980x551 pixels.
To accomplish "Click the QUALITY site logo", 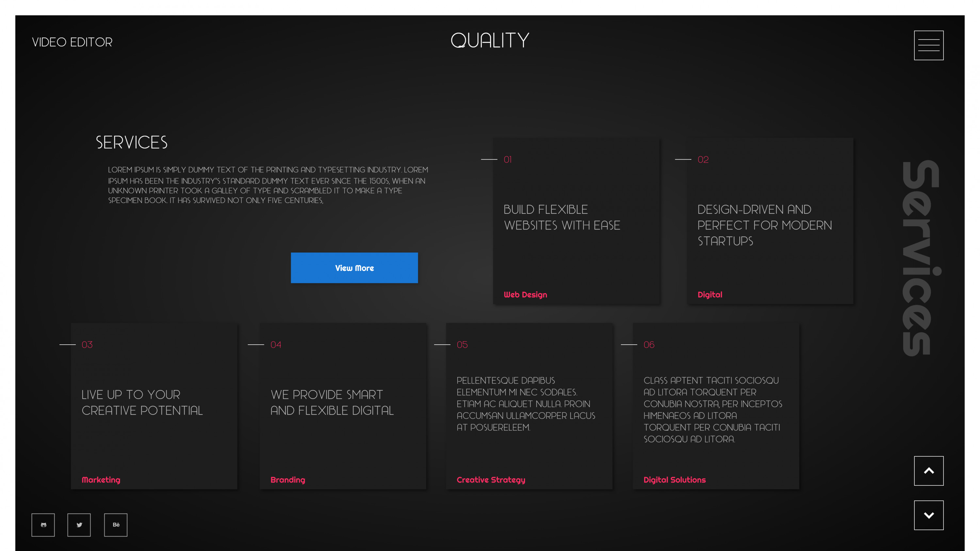I will (x=490, y=40).
